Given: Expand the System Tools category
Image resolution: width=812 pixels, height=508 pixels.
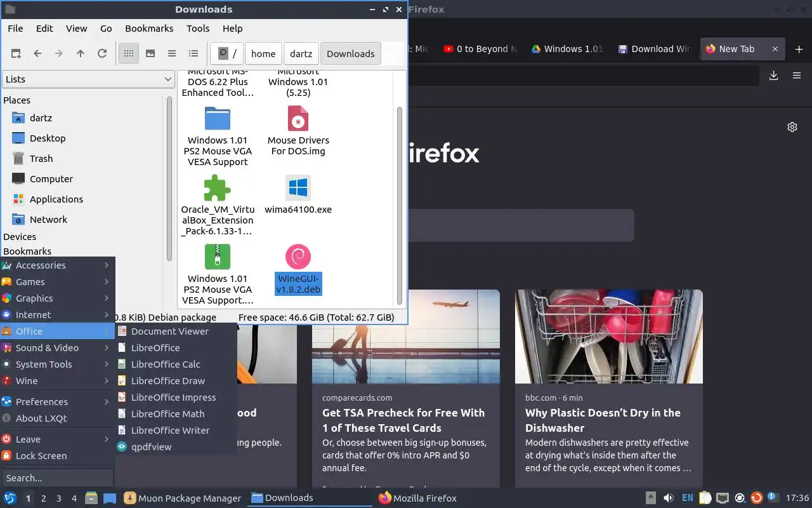Looking at the screenshot, I should 57,364.
